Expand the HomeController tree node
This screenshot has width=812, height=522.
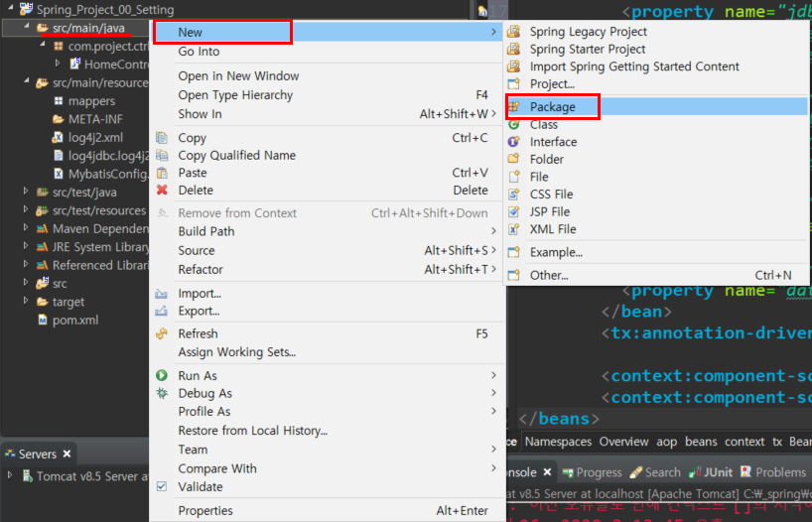tap(58, 64)
